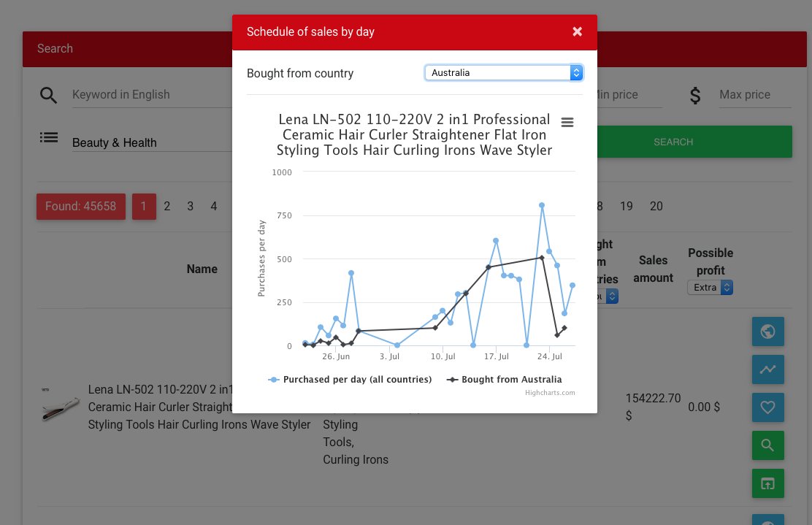812x525 pixels.
Task: Toggle 'Bought from Australia' legend series
Action: point(504,380)
